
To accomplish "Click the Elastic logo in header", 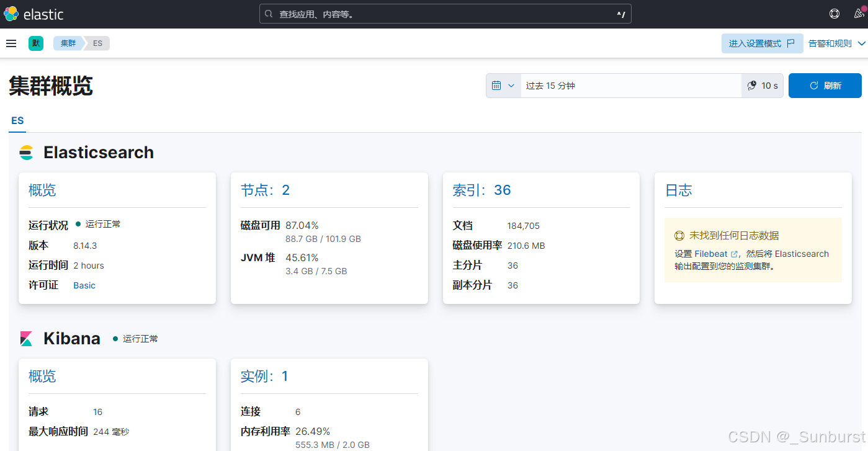I will pos(34,14).
